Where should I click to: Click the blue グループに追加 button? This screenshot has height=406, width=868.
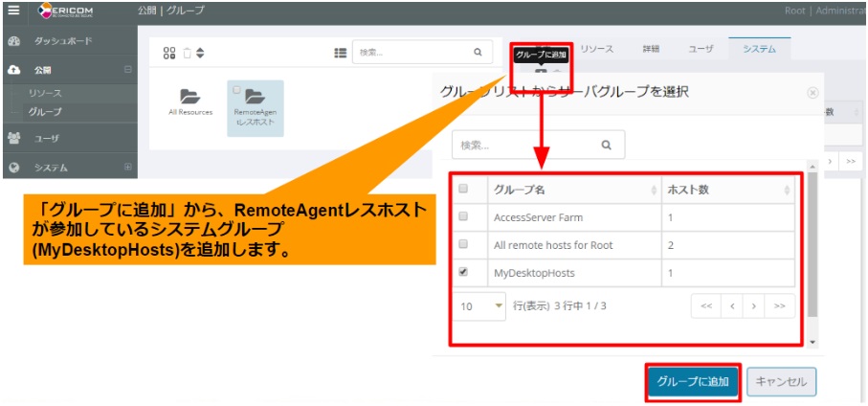point(692,382)
